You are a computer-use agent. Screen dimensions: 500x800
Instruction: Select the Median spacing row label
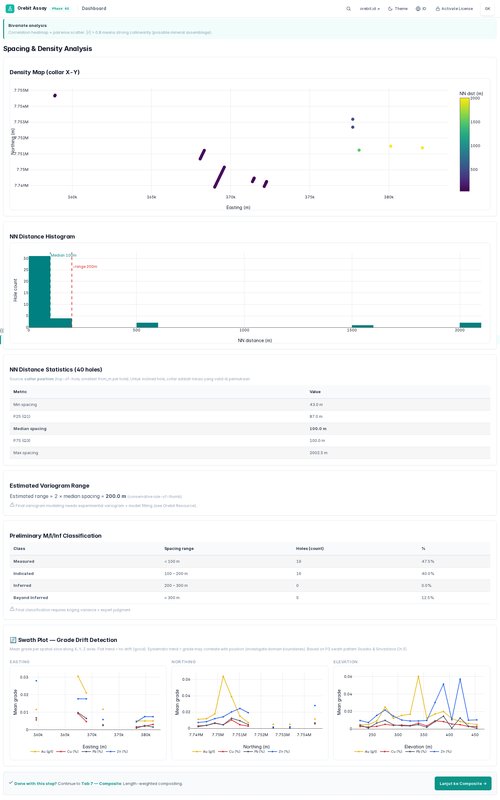pos(30,429)
